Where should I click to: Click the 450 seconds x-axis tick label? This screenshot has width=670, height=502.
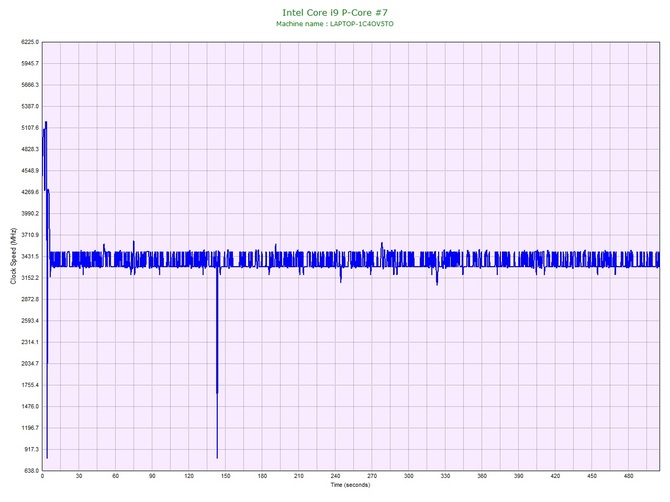592,476
